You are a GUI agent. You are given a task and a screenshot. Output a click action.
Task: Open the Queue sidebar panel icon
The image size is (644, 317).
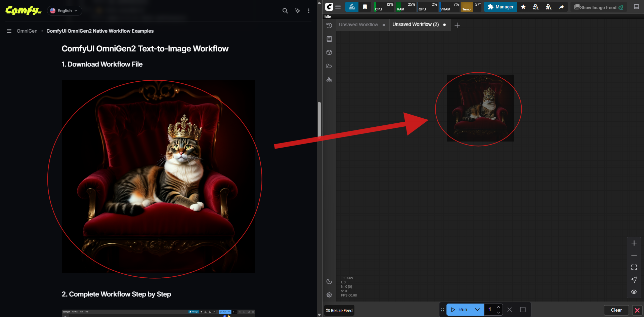point(329,39)
